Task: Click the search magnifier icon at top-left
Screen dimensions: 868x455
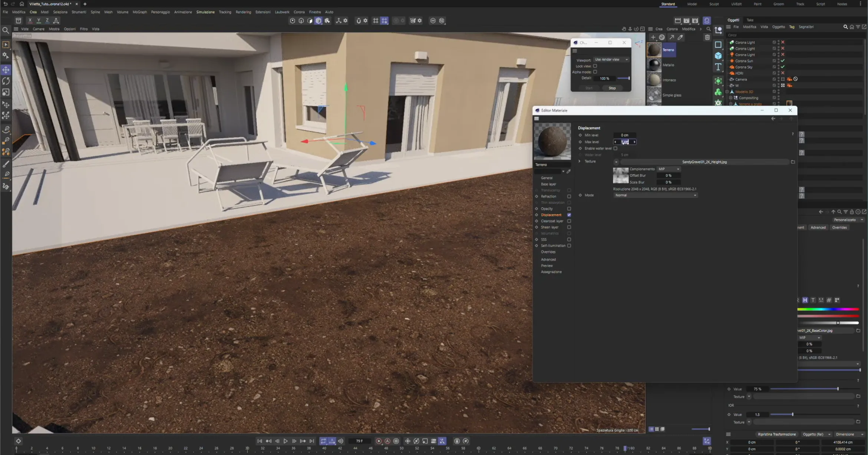Action: [x=6, y=30]
